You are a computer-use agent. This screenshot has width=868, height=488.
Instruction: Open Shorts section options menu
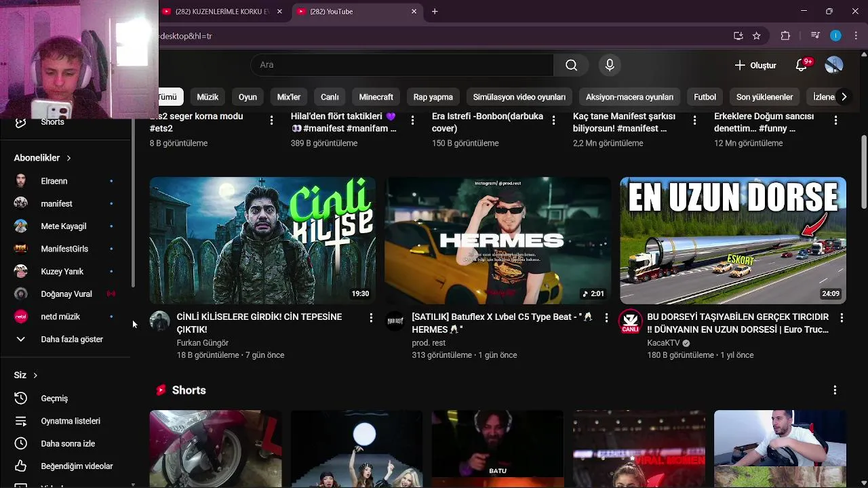coord(835,390)
